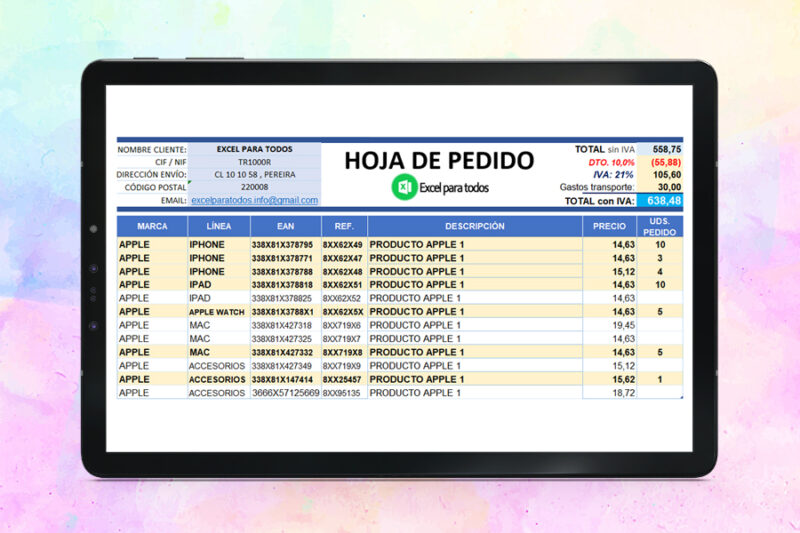This screenshot has width=800, height=533.
Task: Select reference cell '8XX719X9'
Action: [x=344, y=366]
